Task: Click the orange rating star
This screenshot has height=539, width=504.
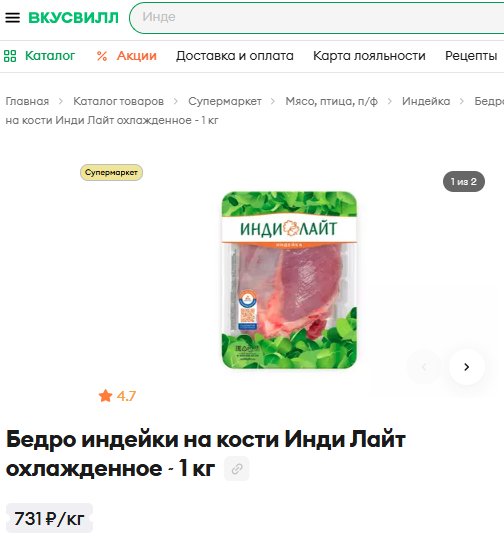Action: coord(105,396)
